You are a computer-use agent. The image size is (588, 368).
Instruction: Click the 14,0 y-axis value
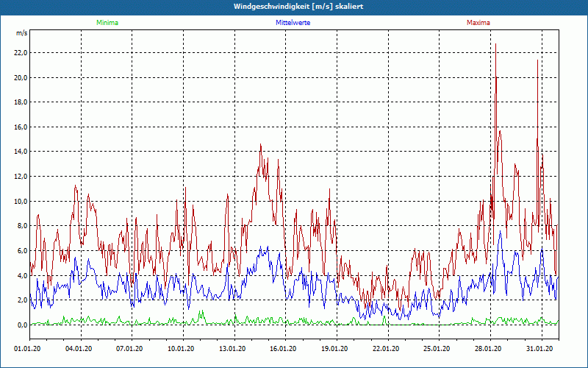coord(21,152)
